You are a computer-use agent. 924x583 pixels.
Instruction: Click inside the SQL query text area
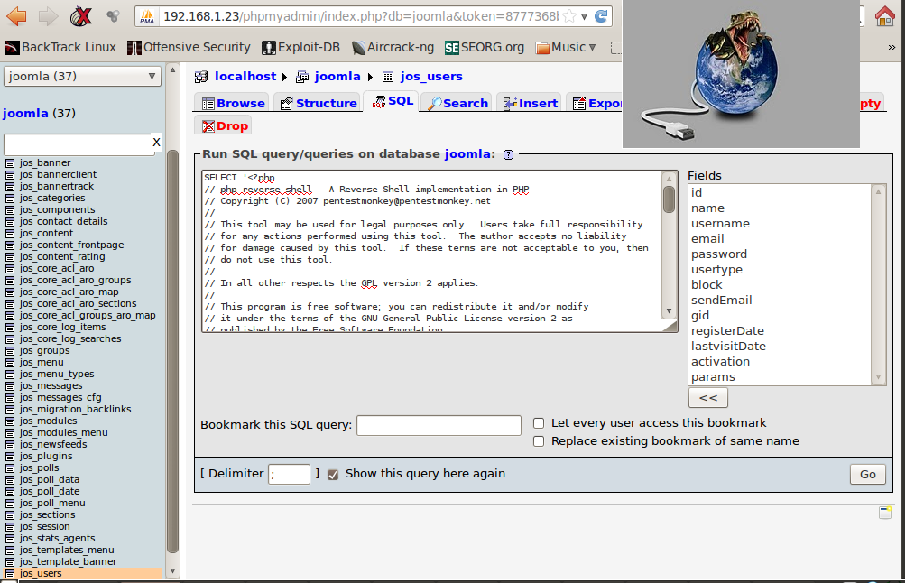point(432,252)
